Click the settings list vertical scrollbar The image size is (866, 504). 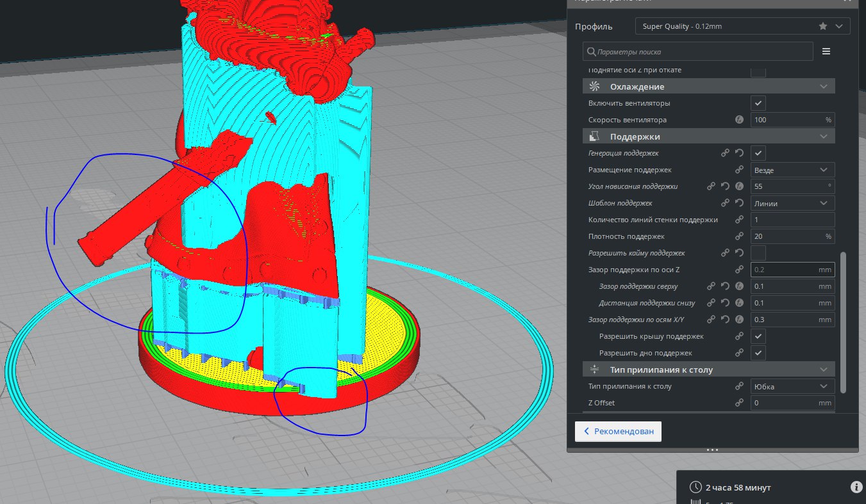coord(844,322)
